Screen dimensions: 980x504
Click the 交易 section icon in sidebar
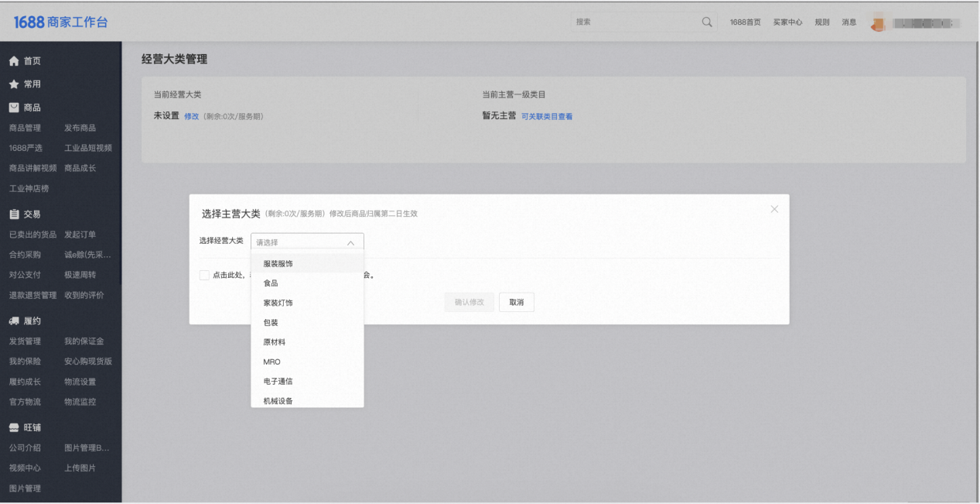point(14,214)
